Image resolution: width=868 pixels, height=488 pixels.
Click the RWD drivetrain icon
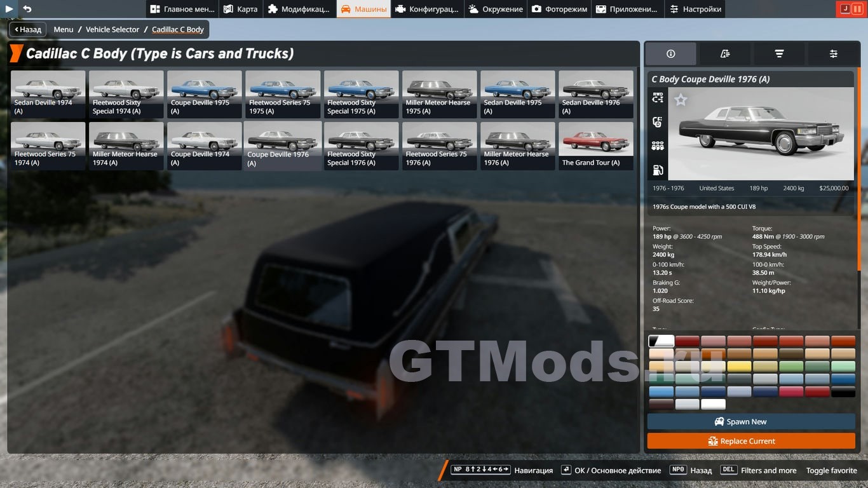point(658,98)
